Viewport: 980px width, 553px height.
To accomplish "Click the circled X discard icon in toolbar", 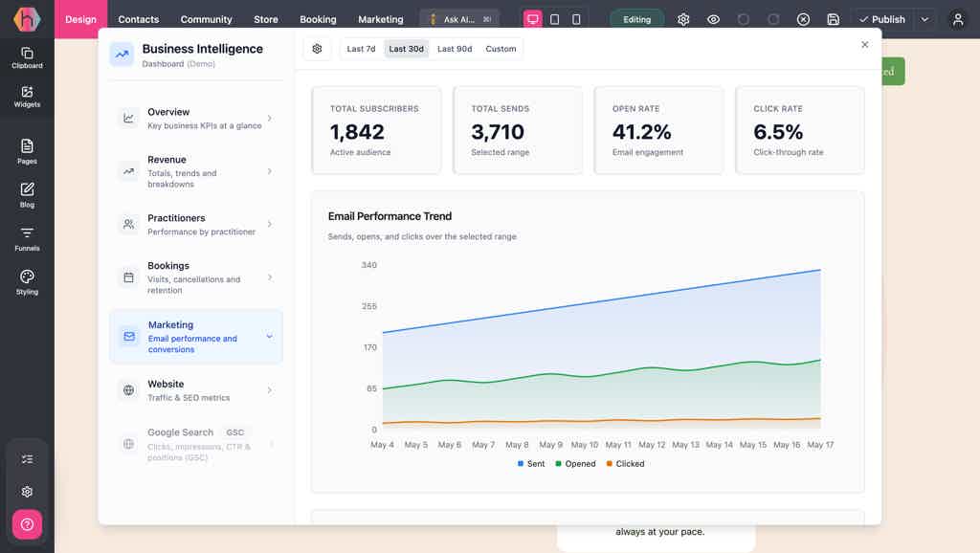I will 803,19.
